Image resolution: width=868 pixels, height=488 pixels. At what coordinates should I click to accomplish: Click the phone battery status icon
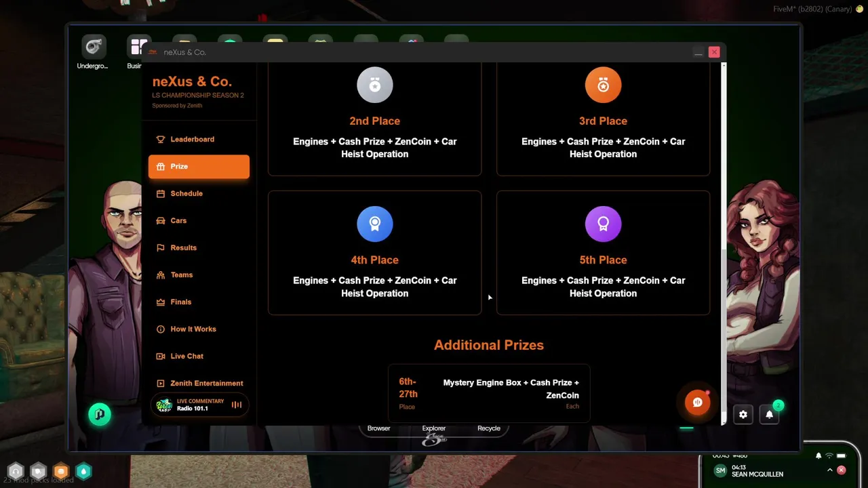point(842,455)
